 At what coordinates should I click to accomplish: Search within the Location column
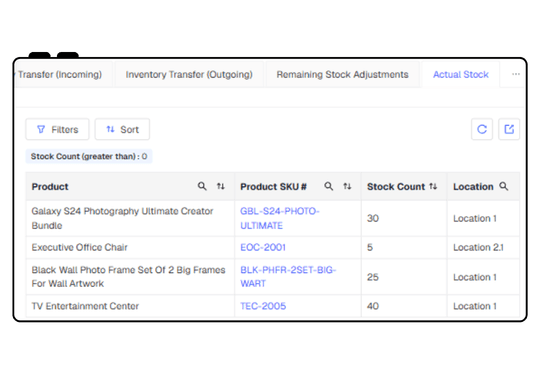point(504,186)
